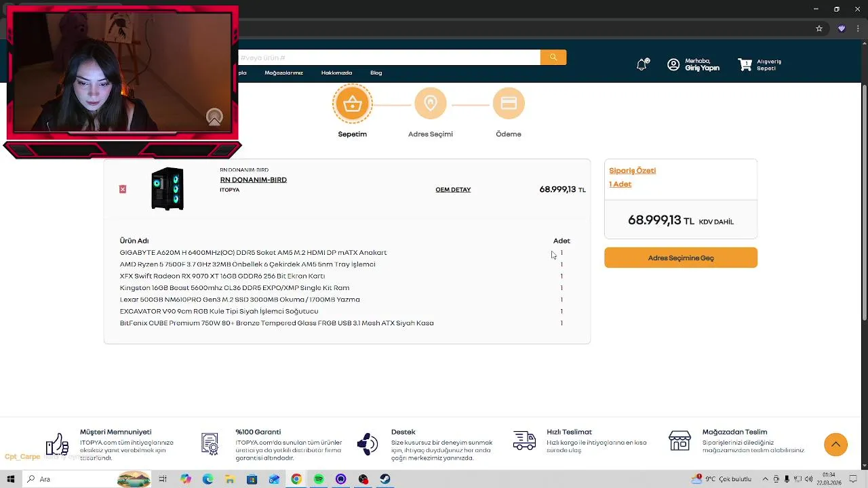Image resolution: width=868 pixels, height=488 pixels.
Task: Select the Adres Seçimi step label
Action: point(431,134)
